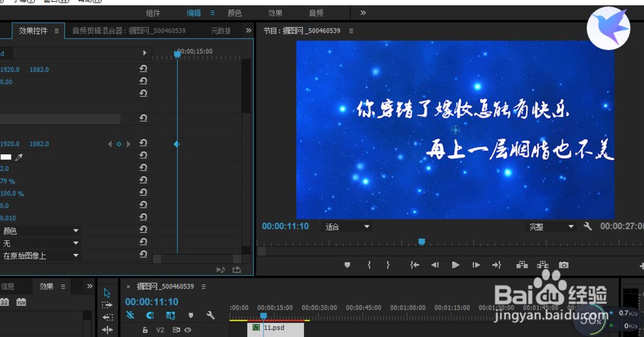Mark In point in program monitor

[369, 265]
